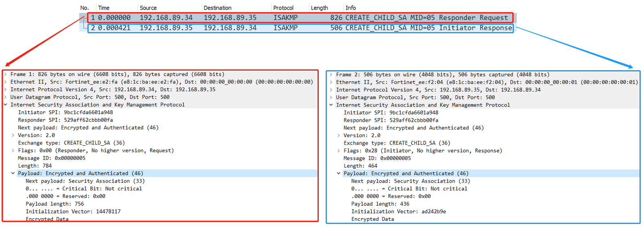Sort by the Source column header
644x228 pixels.
[x=148, y=8]
